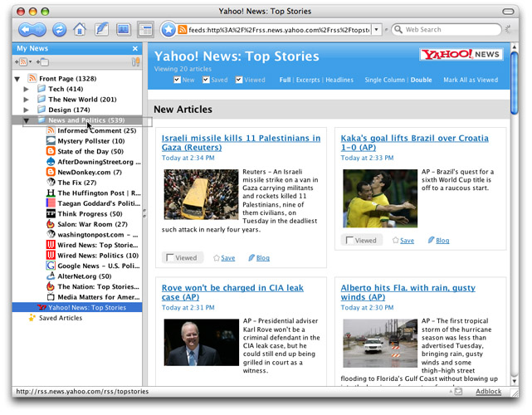Click Mark All as Viewed link
This screenshot has width=532, height=415.
click(471, 81)
